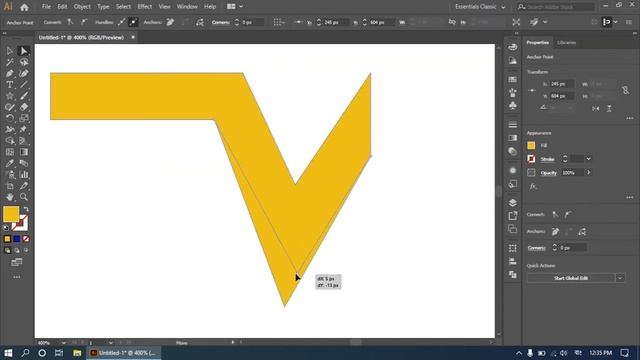Screen dimensions: 640x360
Task: Open the Effect menu
Action: 144,7
